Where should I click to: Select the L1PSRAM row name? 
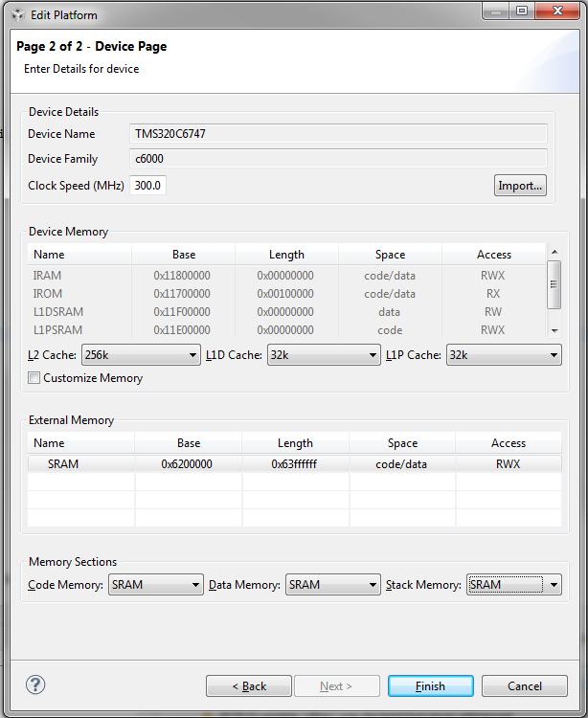pos(57,330)
